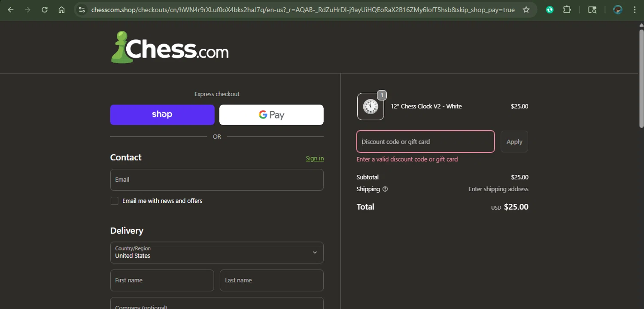Image resolution: width=644 pixels, height=309 pixels.
Task: Click the Chess.com logo
Action: 170,47
